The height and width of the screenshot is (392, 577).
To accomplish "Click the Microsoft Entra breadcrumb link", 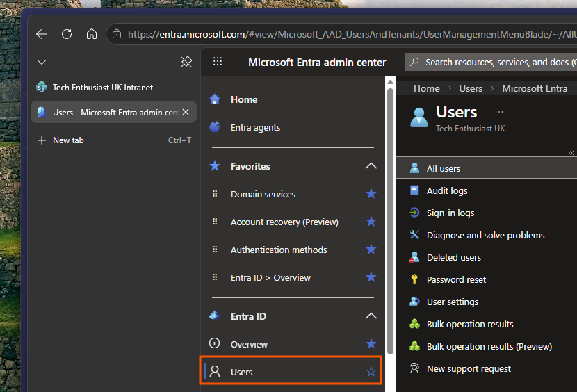I will click(x=535, y=89).
